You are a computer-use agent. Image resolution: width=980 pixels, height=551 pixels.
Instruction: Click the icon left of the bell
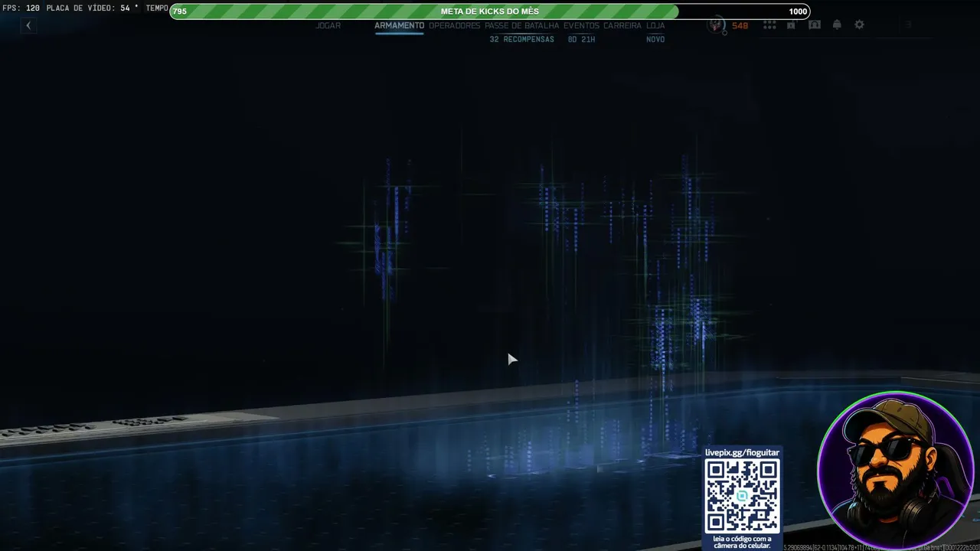click(815, 25)
